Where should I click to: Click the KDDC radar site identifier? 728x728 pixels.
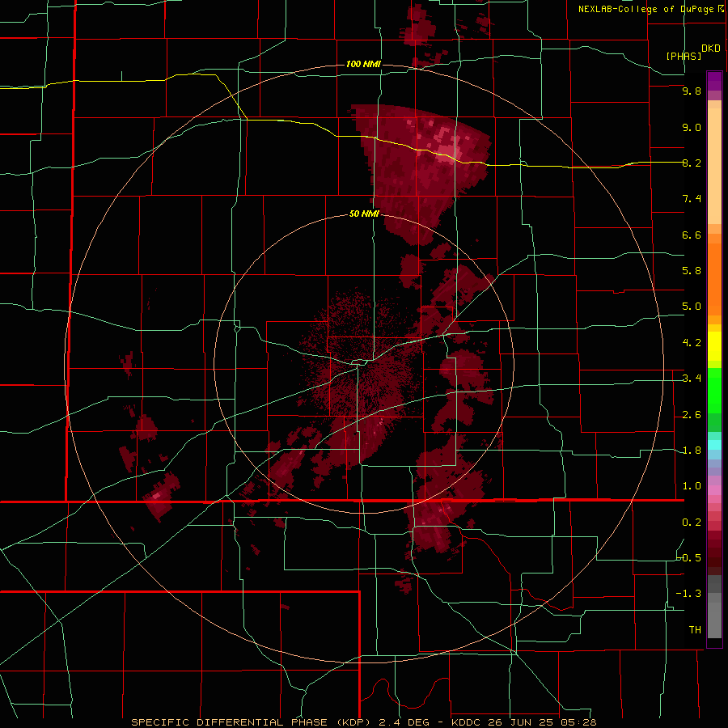[x=467, y=722]
